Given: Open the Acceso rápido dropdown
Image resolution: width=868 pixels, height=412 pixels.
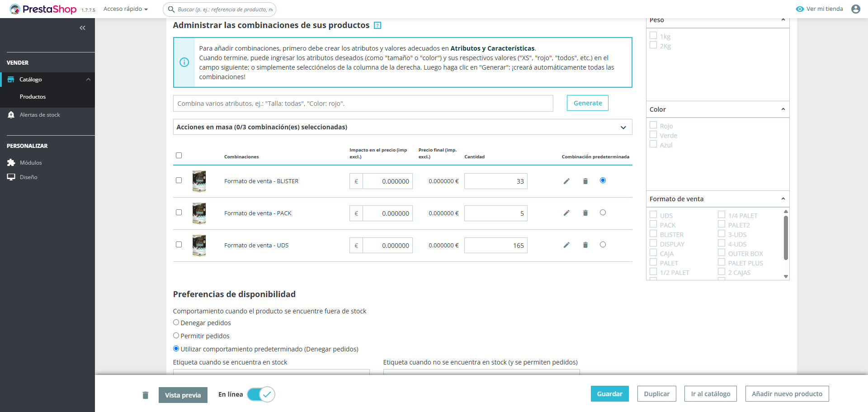Looking at the screenshot, I should [125, 9].
